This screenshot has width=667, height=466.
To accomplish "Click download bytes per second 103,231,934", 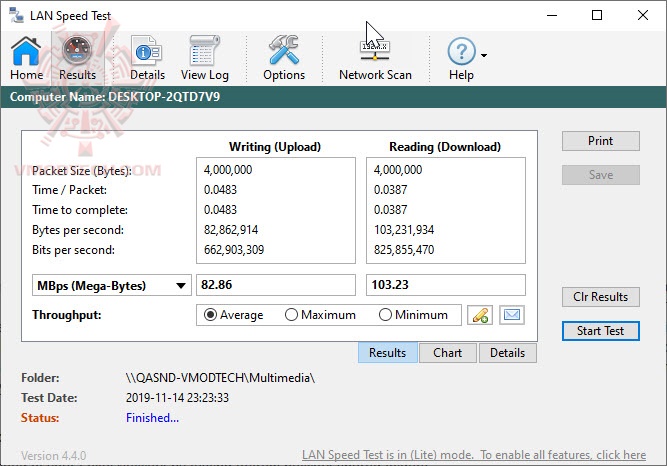I will click(404, 230).
